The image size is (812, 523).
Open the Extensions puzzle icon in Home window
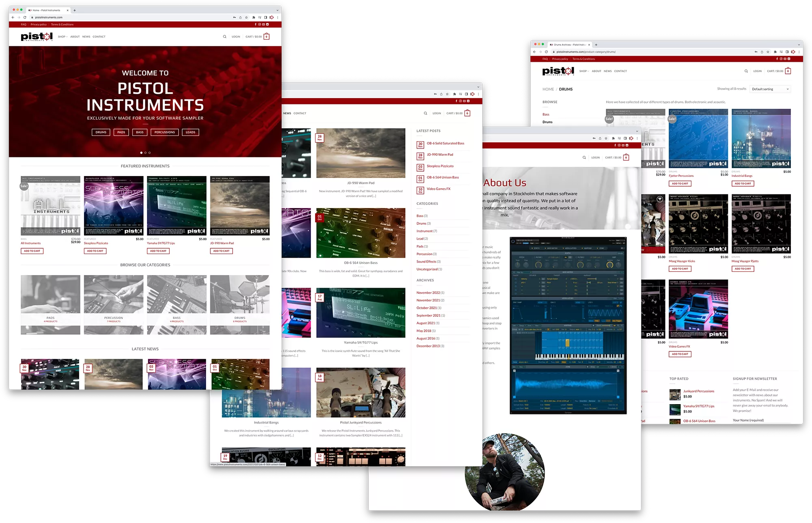click(254, 17)
